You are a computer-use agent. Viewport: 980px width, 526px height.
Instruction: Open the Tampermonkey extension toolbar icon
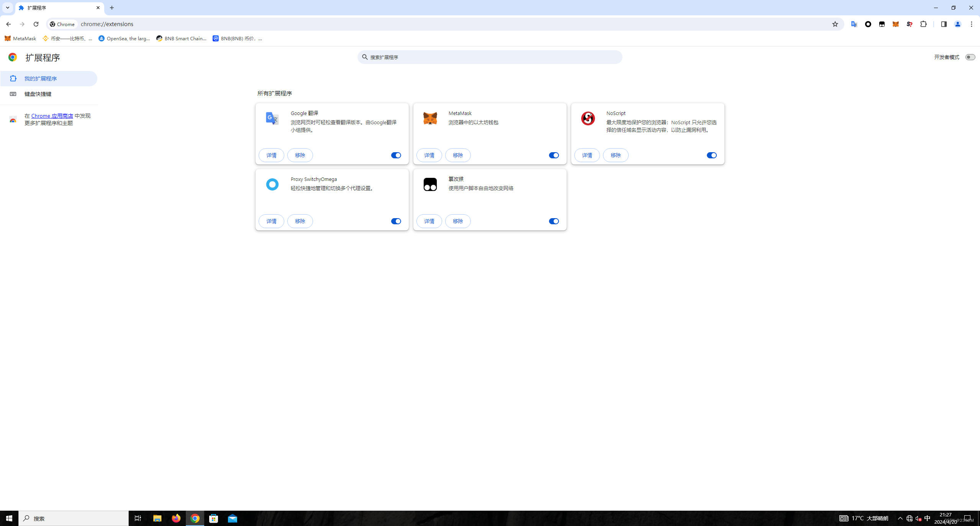point(882,24)
